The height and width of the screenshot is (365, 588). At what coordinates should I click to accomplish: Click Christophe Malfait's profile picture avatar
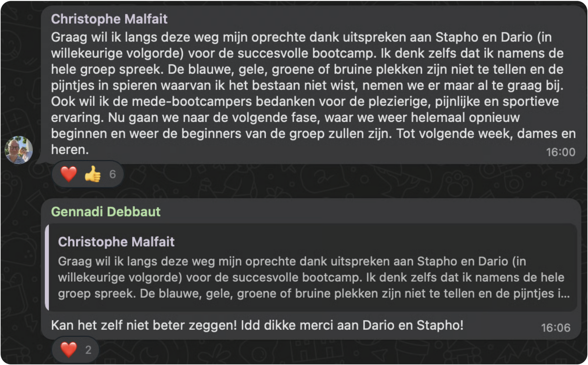18,150
